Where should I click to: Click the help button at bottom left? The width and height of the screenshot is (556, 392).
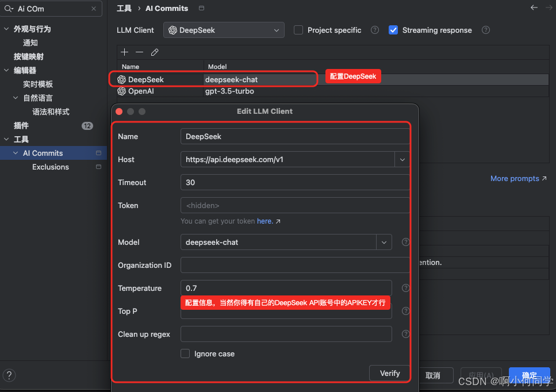(x=9, y=375)
